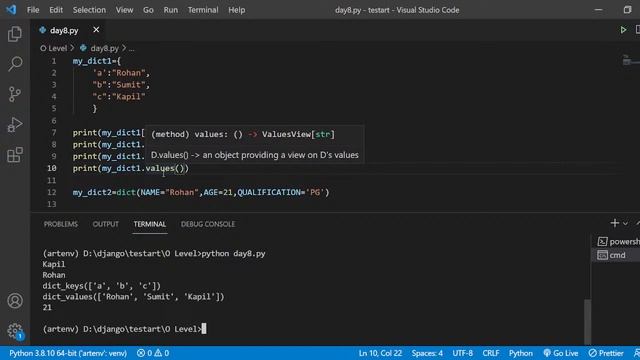Click the "Rohan" string on line 2
Viewport: 640px width, 360px height.
[129, 73]
